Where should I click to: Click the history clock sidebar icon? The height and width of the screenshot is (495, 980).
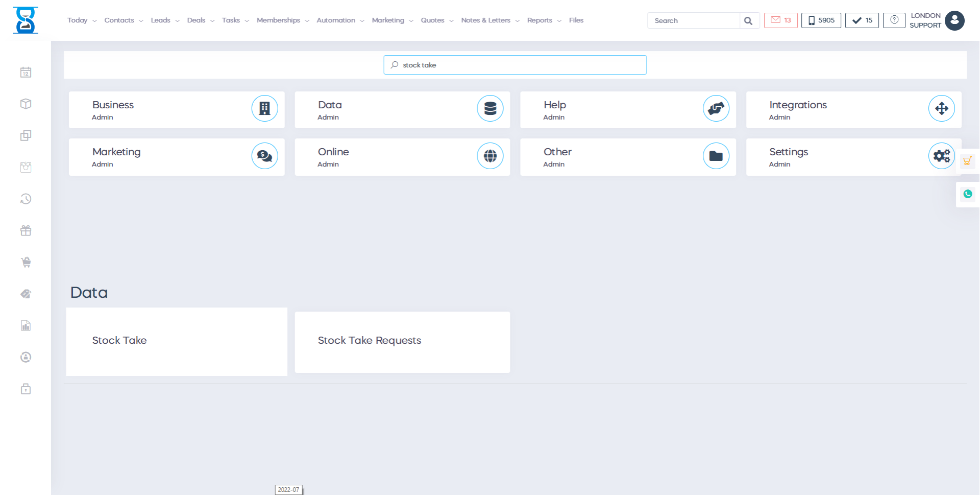pos(26,199)
